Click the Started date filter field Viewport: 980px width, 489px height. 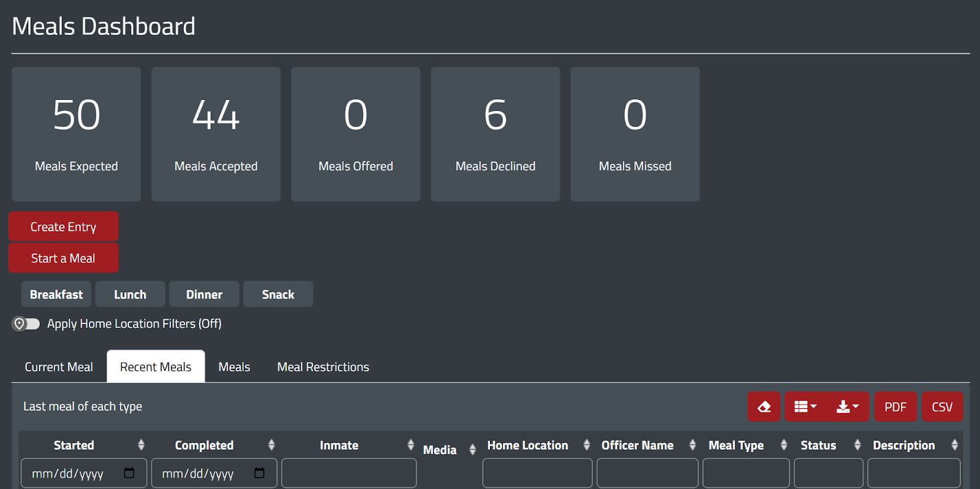(84, 473)
